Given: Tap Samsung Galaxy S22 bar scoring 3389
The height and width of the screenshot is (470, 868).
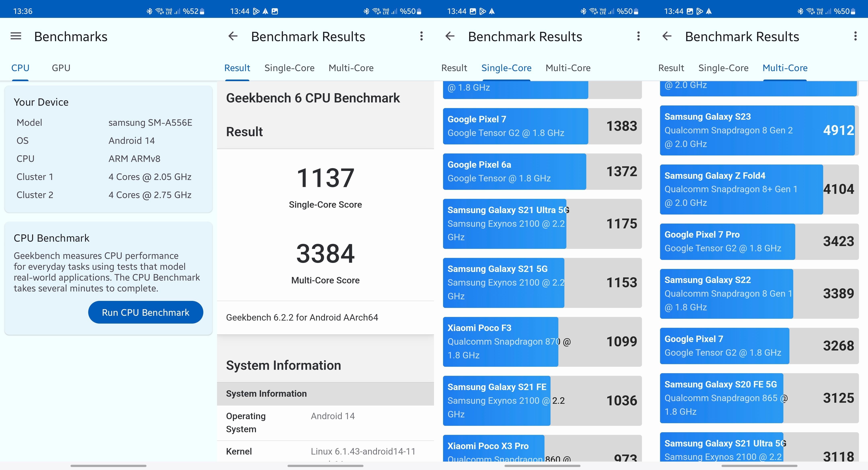Looking at the screenshot, I should (759, 294).
